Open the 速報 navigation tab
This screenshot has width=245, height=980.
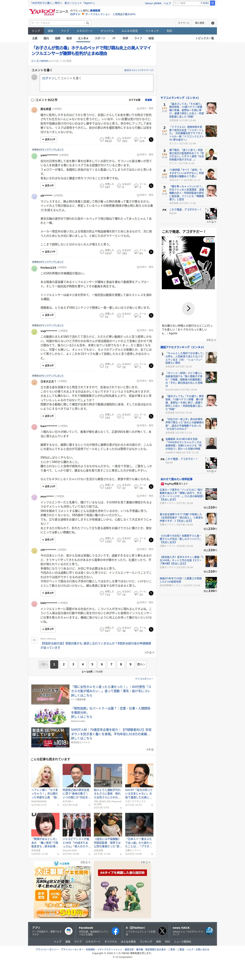(x=50, y=31)
